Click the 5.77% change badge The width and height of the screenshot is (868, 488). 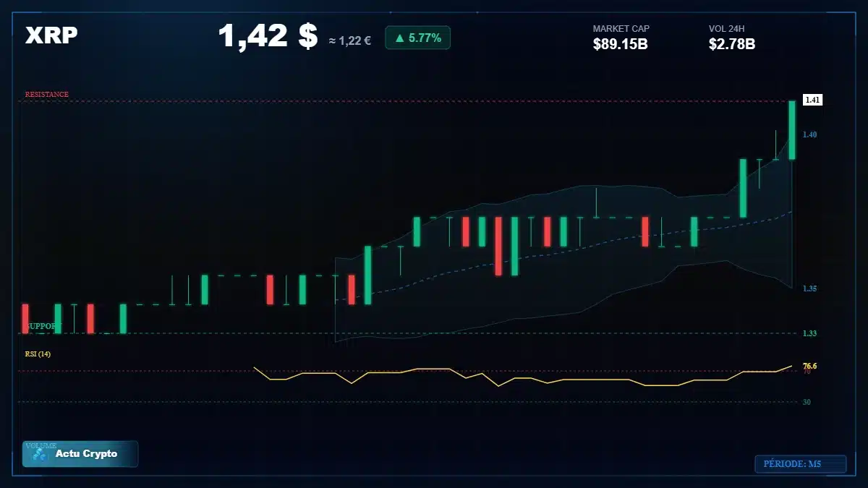pyautogui.click(x=417, y=38)
